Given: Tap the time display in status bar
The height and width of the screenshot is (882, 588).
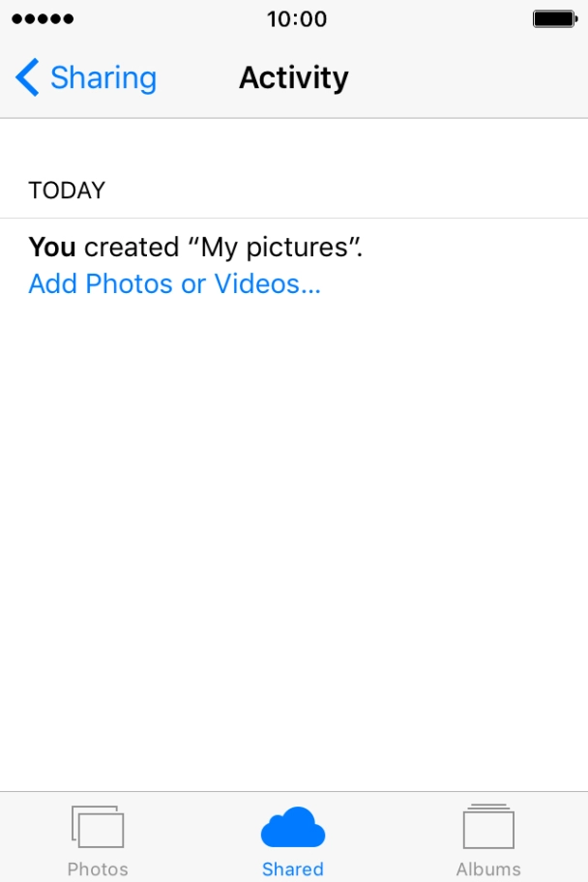Looking at the screenshot, I should pyautogui.click(x=294, y=17).
